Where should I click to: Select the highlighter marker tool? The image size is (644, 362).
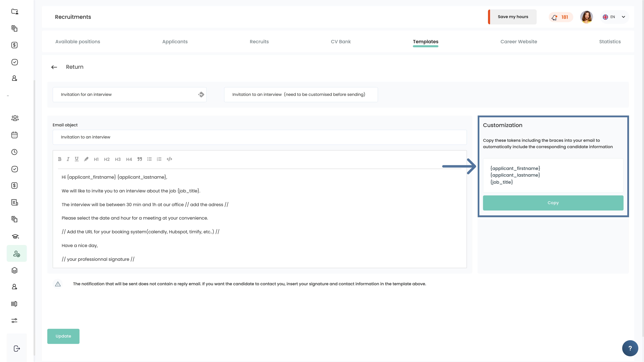tap(86, 159)
